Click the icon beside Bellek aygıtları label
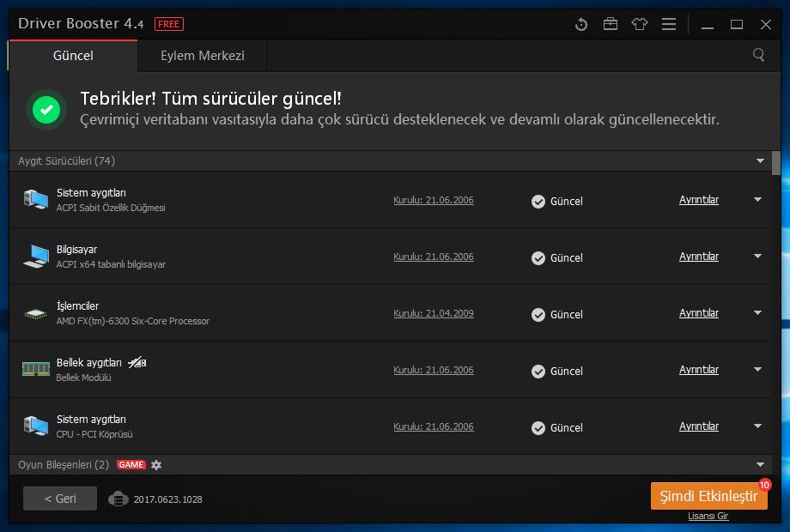Screen dimensions: 790x532 click(137, 362)
